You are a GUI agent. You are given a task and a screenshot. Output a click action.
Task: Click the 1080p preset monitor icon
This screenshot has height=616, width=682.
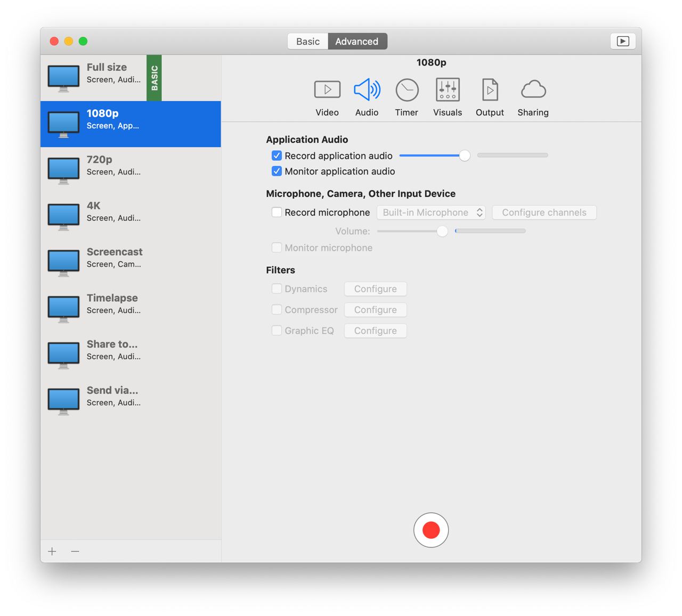(63, 124)
